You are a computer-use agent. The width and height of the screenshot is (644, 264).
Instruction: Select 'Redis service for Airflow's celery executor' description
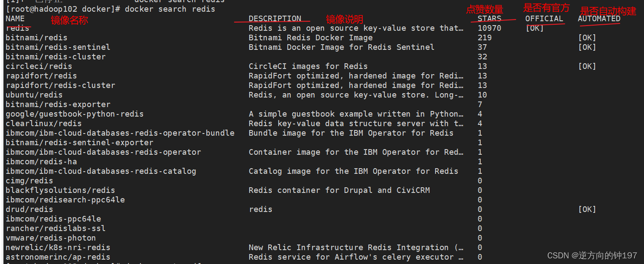click(356, 257)
